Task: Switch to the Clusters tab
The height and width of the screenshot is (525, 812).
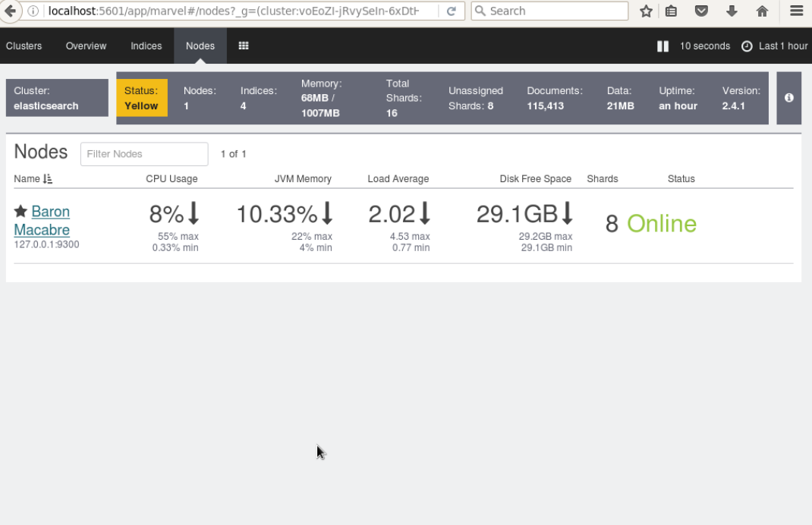Action: click(24, 46)
